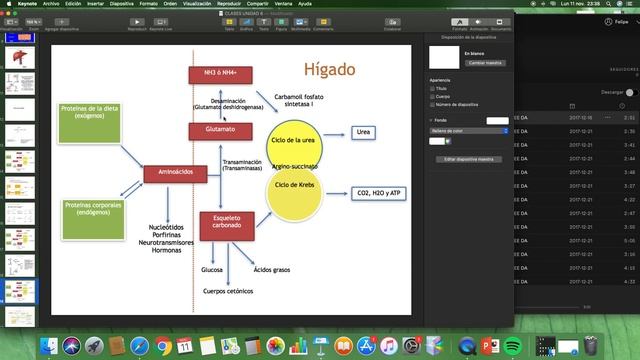Screen dimensions: 640x360
Task: Open the Ayuda menu
Action: click(305, 4)
